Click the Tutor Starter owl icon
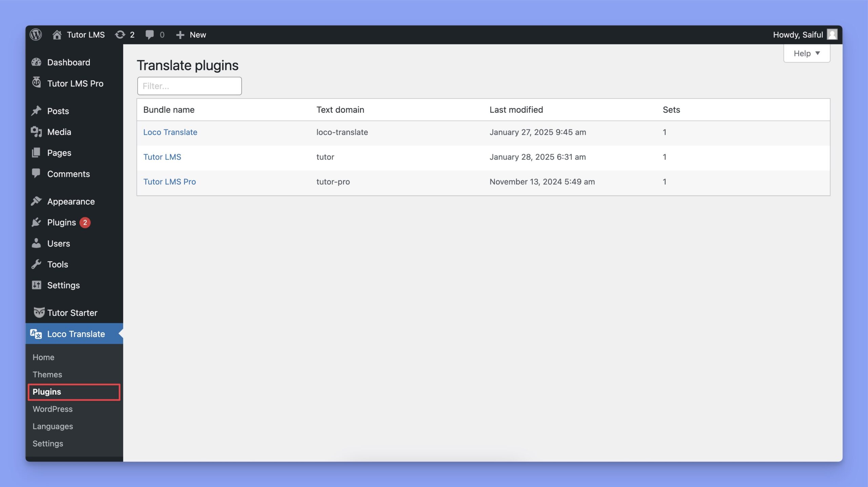Screen dimensions: 868x487 pos(39,313)
